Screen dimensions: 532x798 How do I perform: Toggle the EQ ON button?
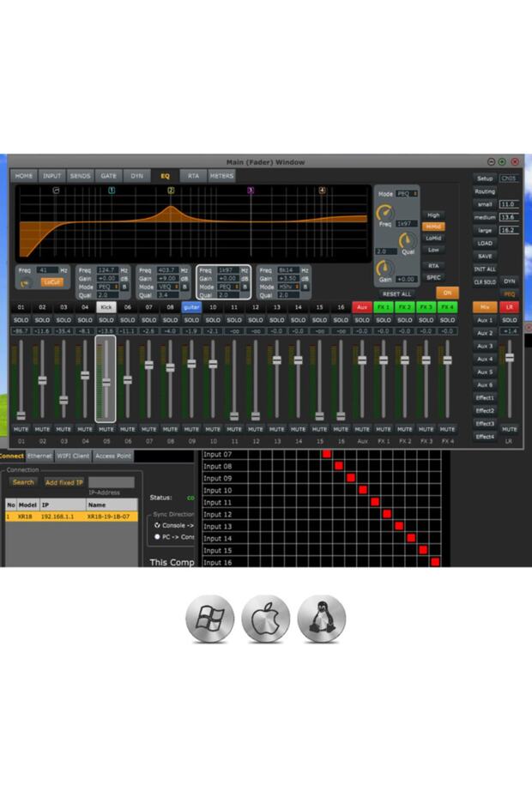click(447, 293)
